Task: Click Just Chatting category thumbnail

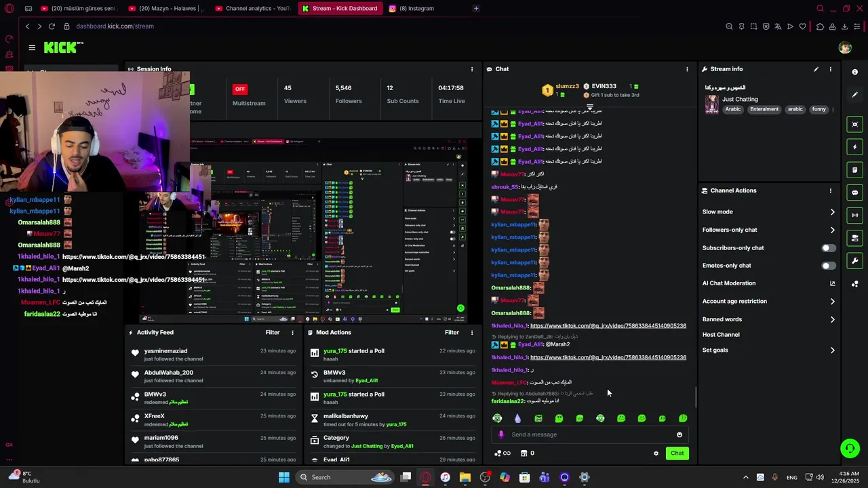Action: [711, 104]
